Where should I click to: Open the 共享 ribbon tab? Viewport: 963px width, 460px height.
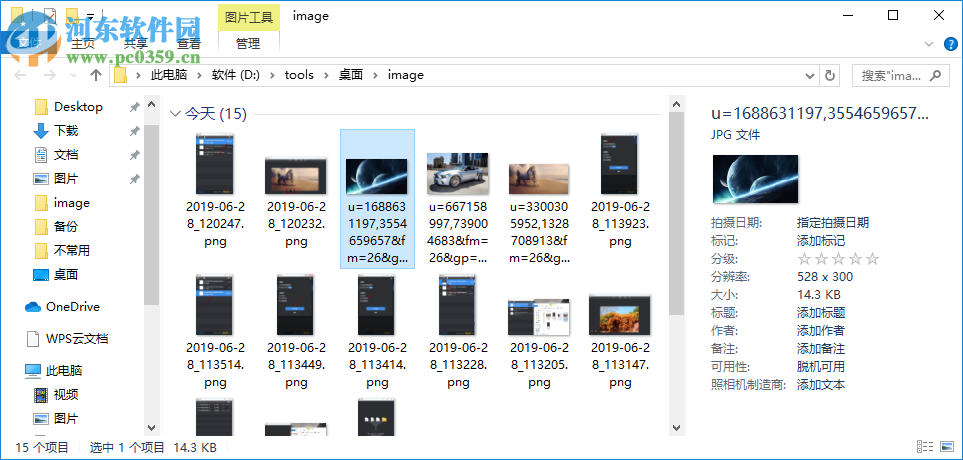pyautogui.click(x=136, y=44)
